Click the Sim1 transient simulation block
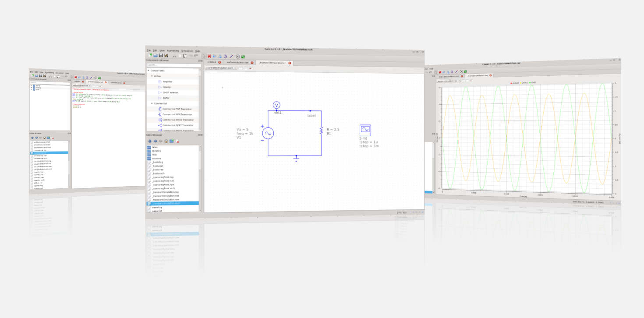644x318 pixels. point(365,129)
